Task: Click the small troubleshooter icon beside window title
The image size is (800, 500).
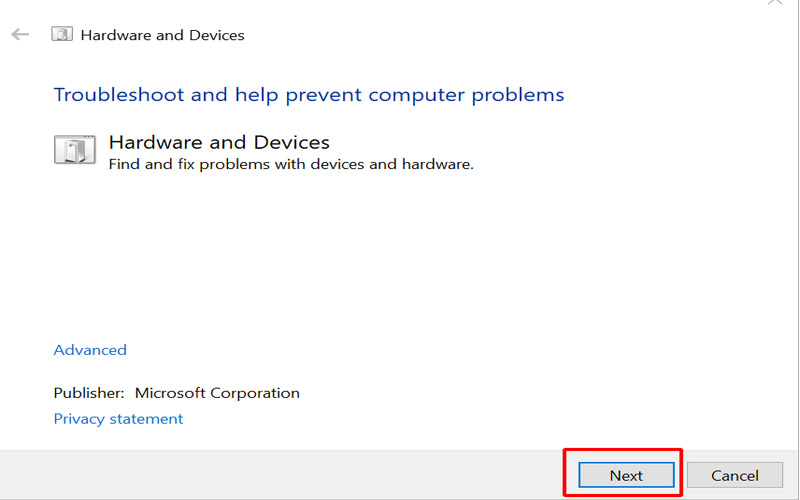Action: (x=62, y=35)
